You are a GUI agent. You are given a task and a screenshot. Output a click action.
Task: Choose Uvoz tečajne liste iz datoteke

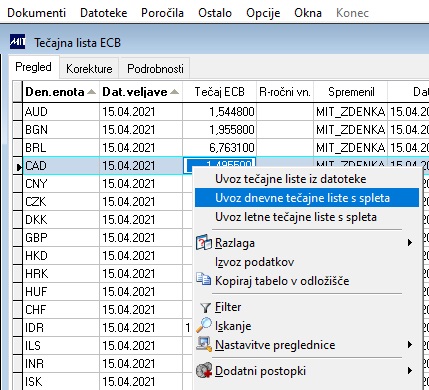coord(307,179)
